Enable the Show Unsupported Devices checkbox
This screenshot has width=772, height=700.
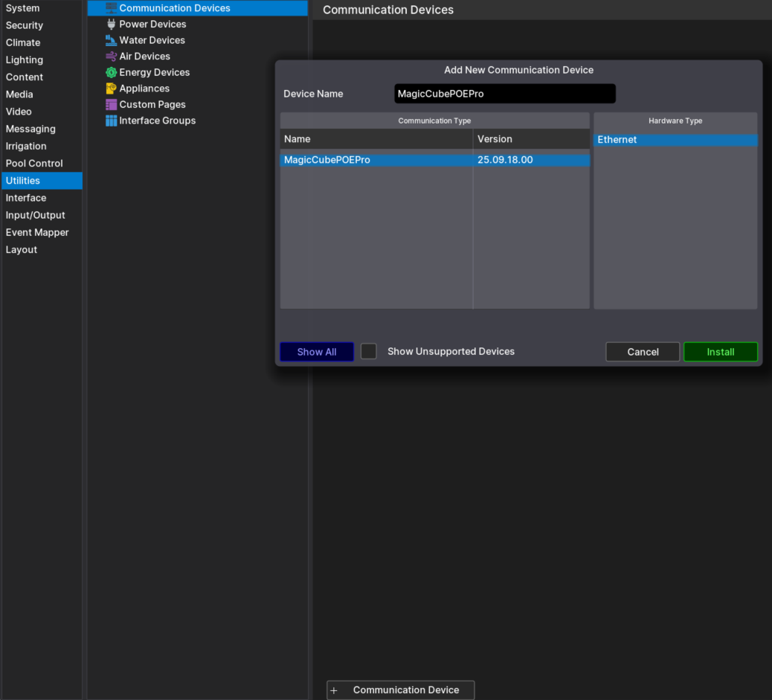coord(369,351)
